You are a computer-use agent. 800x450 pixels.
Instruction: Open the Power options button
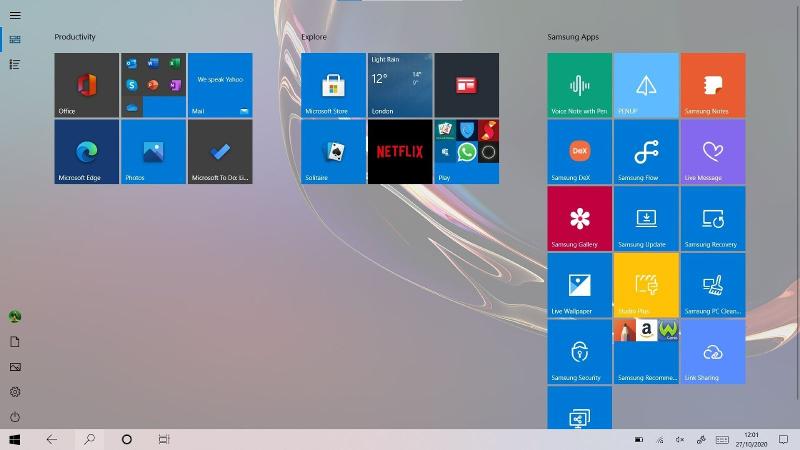point(15,417)
